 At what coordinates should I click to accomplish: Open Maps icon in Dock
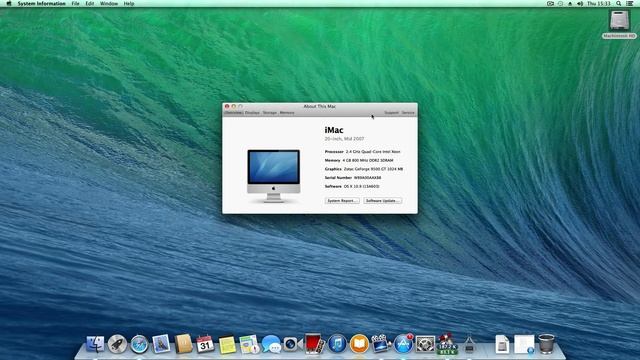(x=249, y=344)
